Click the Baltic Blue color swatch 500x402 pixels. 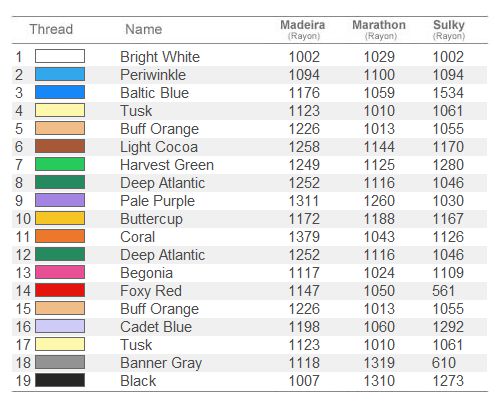point(60,92)
